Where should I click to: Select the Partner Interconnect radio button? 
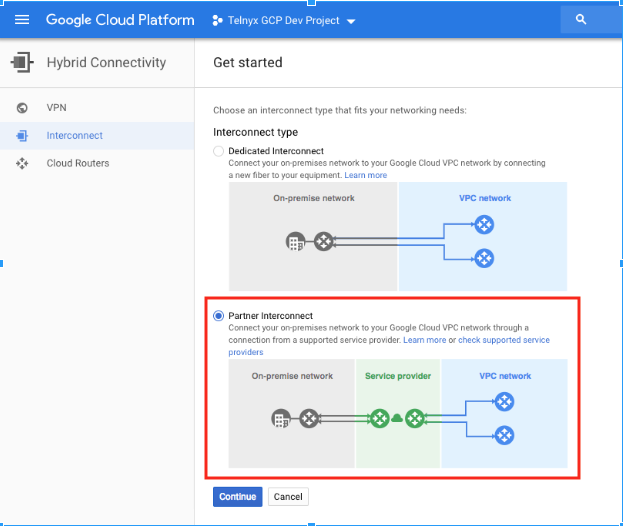[218, 316]
